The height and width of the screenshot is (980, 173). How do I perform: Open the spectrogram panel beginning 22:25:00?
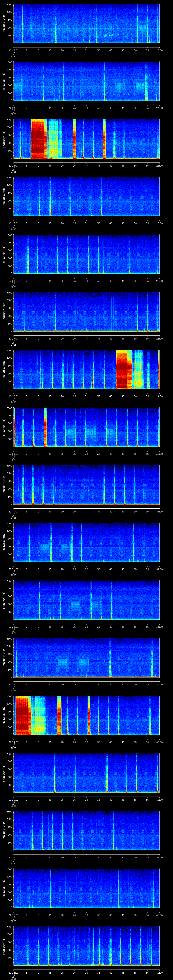click(86, 197)
